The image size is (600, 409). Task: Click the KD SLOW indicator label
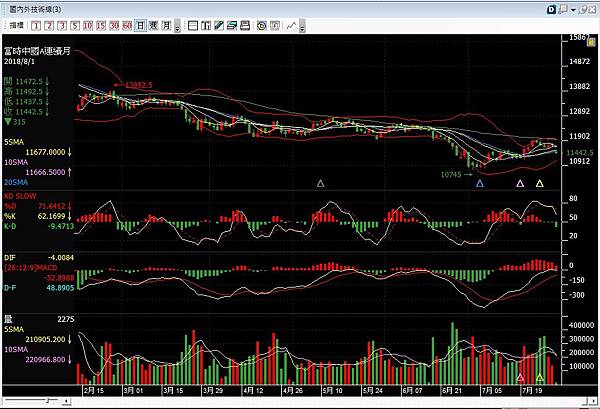[x=20, y=196]
